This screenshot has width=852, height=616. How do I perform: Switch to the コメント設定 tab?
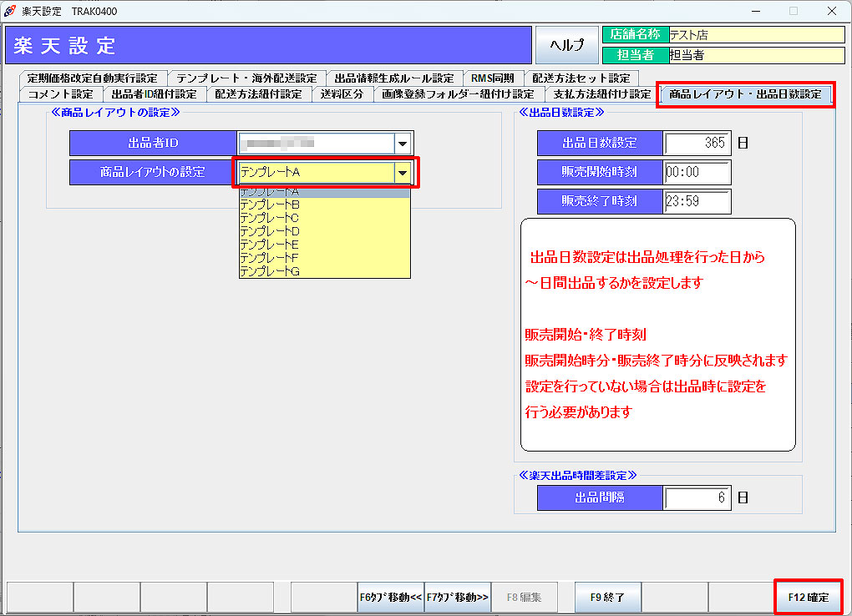(61, 94)
